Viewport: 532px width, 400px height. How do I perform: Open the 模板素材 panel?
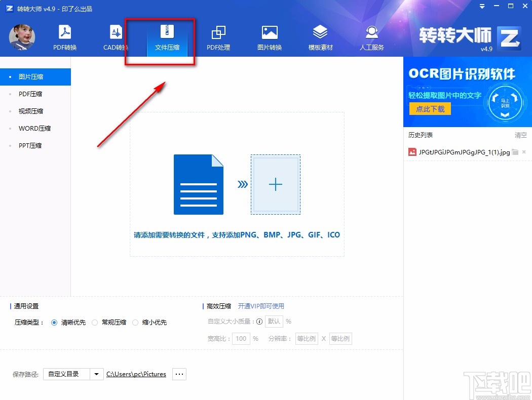[x=320, y=38]
